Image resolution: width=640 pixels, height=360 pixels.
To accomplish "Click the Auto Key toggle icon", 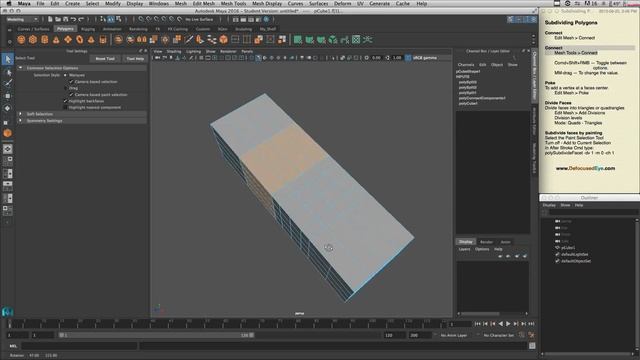I will tap(522, 335).
